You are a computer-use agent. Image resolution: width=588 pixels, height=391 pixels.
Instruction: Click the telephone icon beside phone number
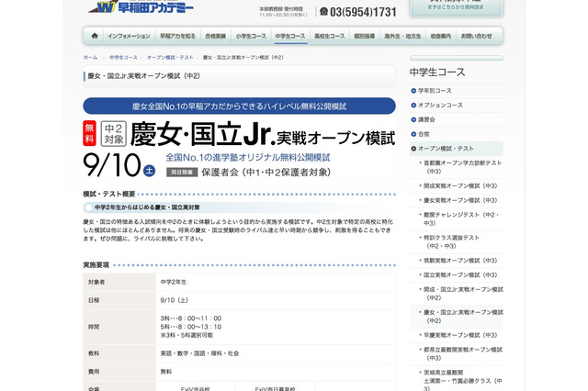pos(323,12)
